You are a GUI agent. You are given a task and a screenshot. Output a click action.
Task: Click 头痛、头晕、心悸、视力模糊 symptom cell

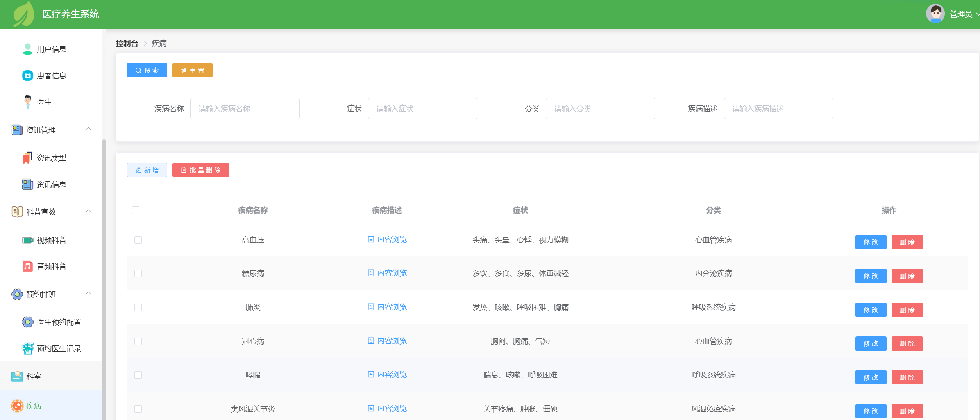point(520,240)
